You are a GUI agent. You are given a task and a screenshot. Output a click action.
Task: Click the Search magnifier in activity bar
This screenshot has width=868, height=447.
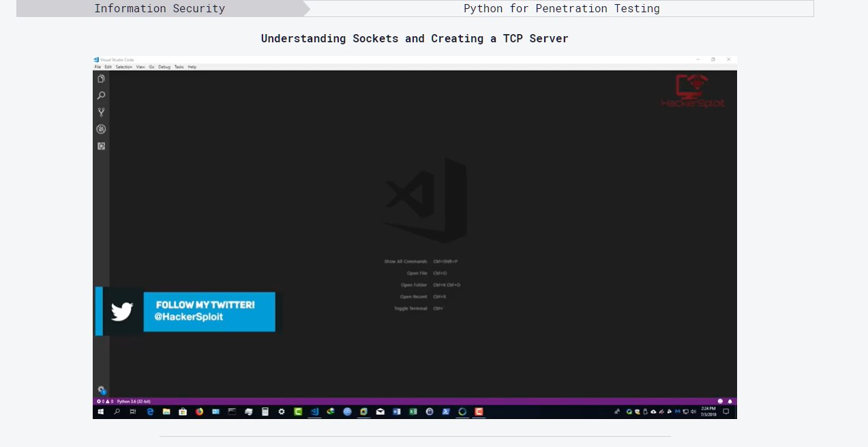click(x=101, y=96)
